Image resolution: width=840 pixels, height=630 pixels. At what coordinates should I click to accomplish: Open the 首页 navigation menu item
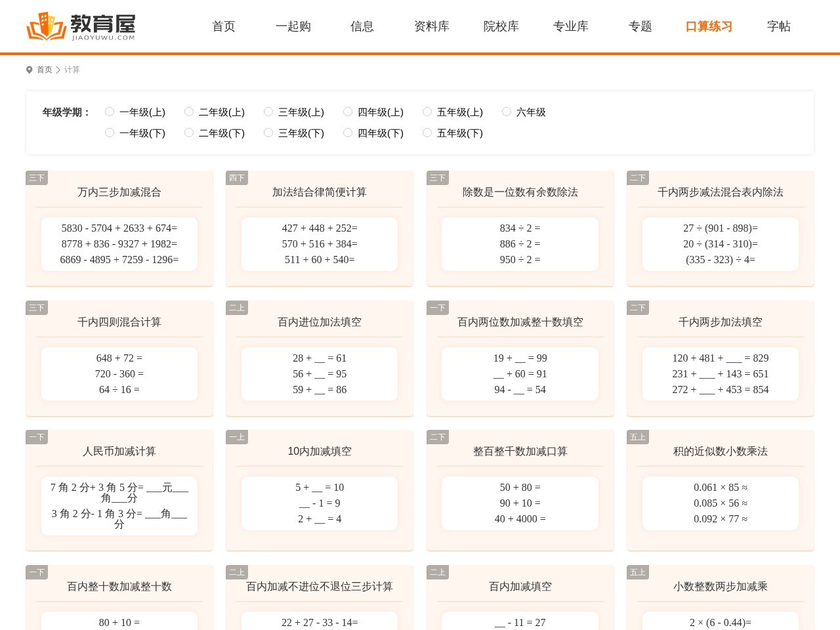point(224,26)
